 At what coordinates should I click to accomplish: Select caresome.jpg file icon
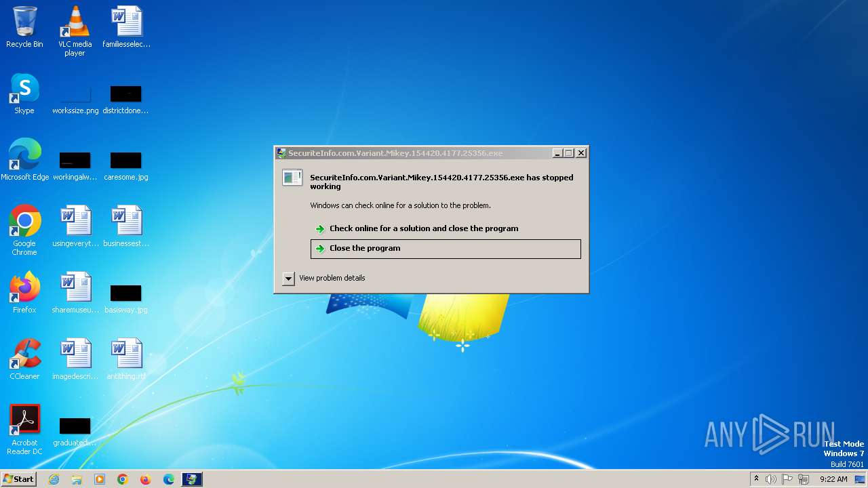click(125, 165)
